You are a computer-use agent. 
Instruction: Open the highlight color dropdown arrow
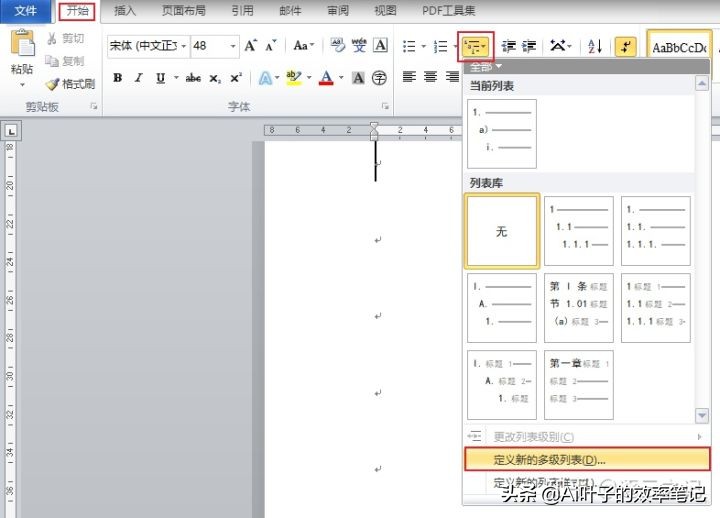(x=309, y=78)
